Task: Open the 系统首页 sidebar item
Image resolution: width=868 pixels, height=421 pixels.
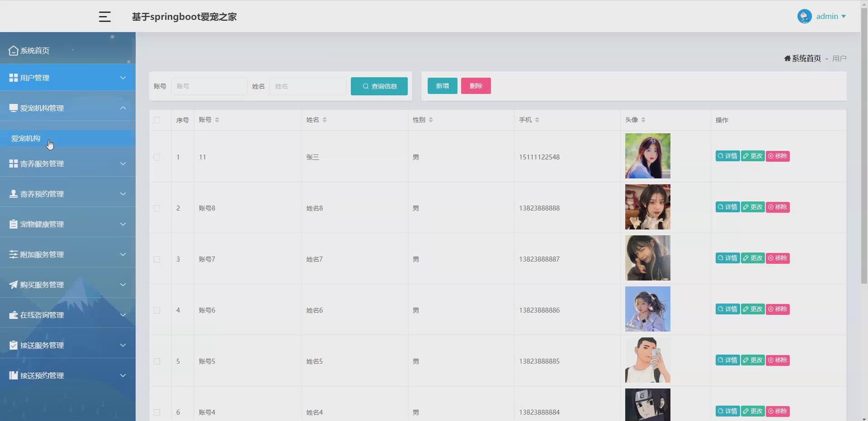Action: [68, 51]
